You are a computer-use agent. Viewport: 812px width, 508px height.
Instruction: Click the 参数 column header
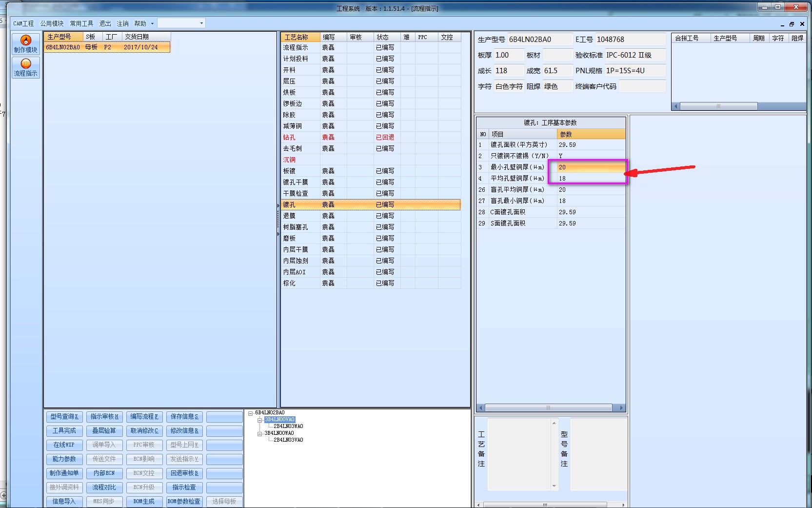click(x=591, y=134)
